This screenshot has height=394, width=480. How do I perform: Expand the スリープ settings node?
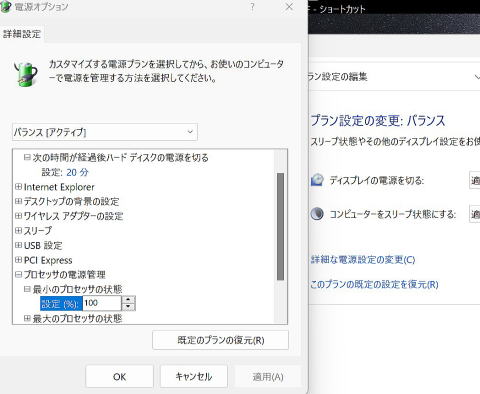point(19,230)
